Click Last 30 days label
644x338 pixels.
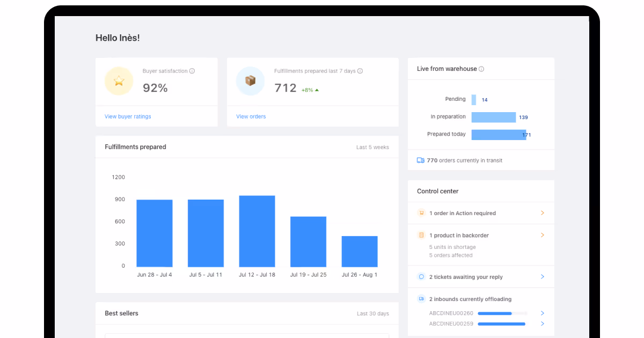(373, 313)
